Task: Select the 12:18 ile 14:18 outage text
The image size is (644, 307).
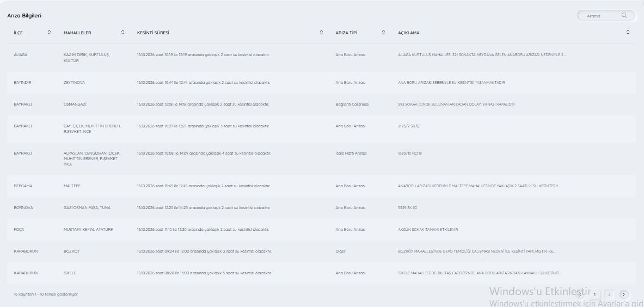Action: tap(203, 105)
